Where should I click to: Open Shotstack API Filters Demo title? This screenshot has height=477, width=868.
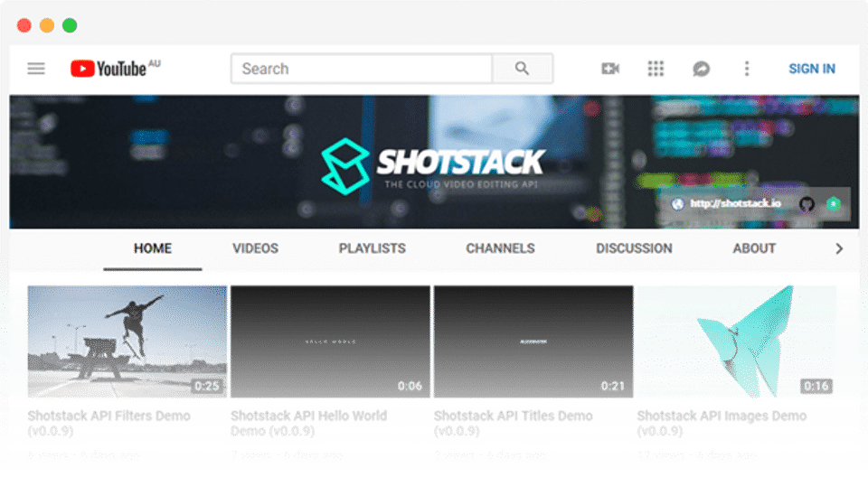coord(109,424)
